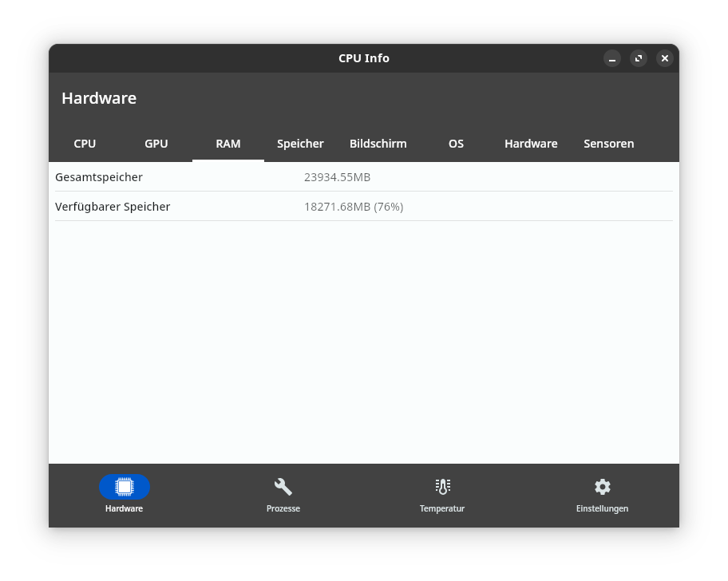This screenshot has width=728, height=581.
Task: View the Sensoren tab
Action: 609,144
